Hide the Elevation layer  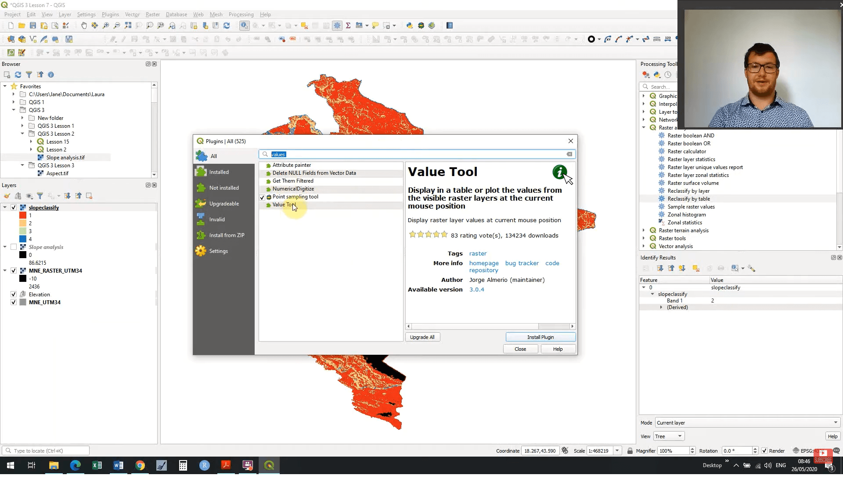click(x=14, y=295)
